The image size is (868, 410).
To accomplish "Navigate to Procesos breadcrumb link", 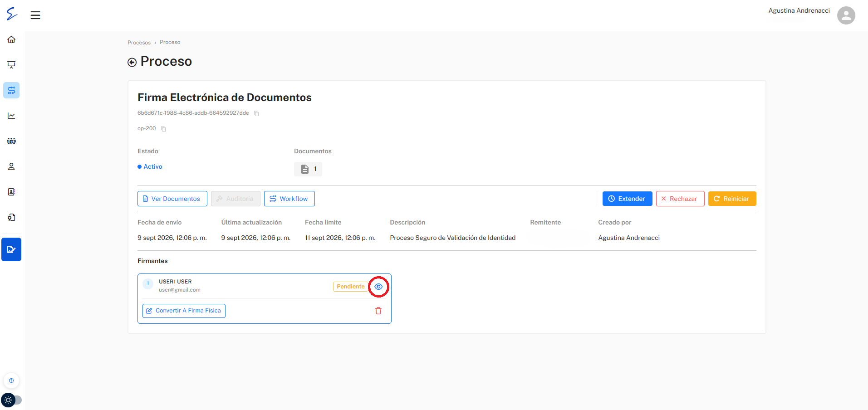I will pyautogui.click(x=139, y=43).
